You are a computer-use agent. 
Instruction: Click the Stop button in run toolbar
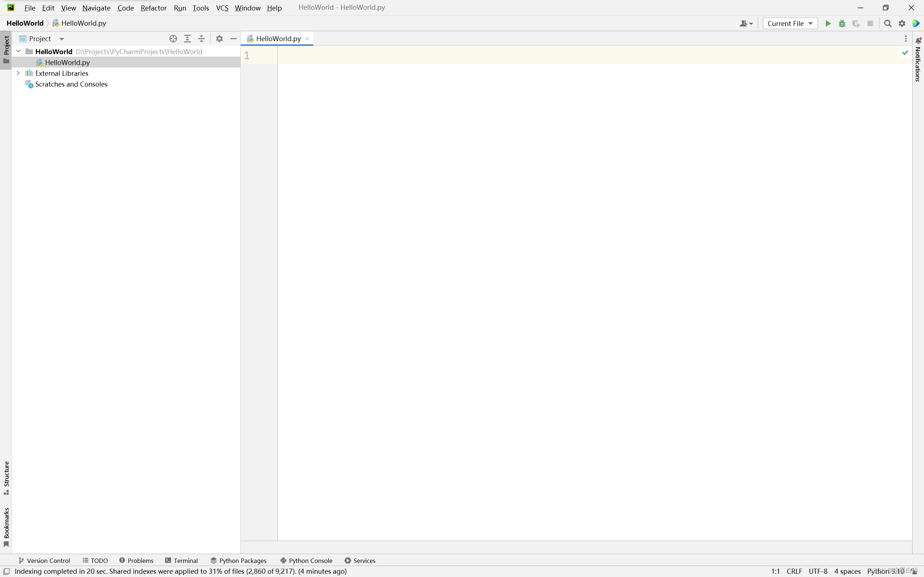click(x=870, y=24)
